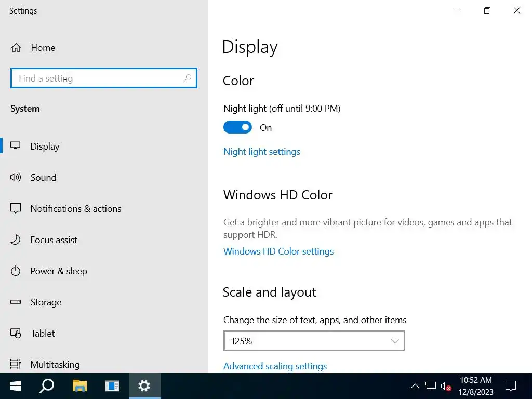Restore down the Settings window

[x=487, y=10]
